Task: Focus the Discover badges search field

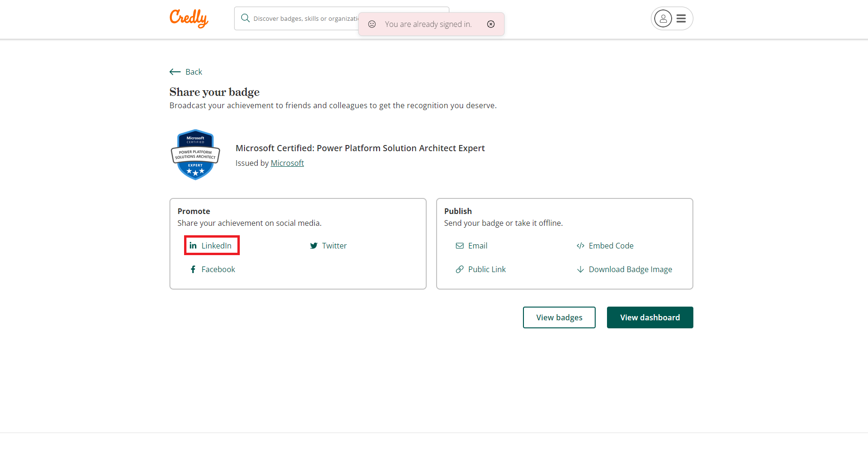Action: click(342, 18)
